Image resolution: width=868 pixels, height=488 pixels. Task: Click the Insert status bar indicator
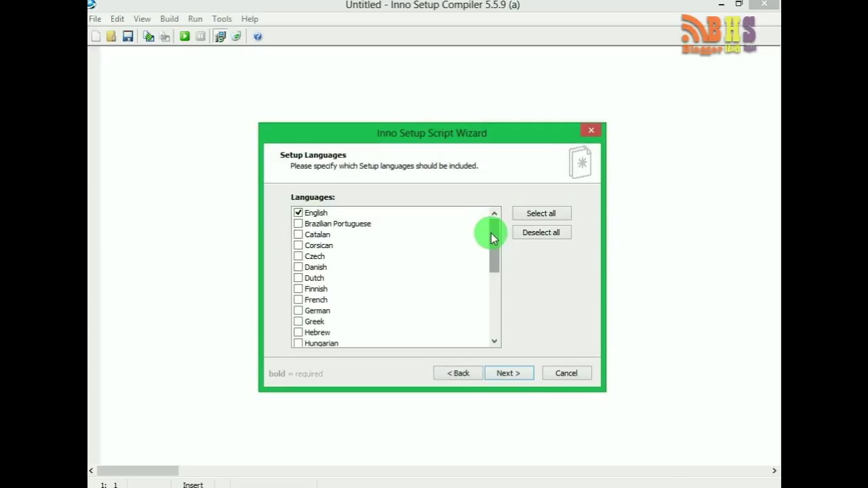tap(193, 485)
